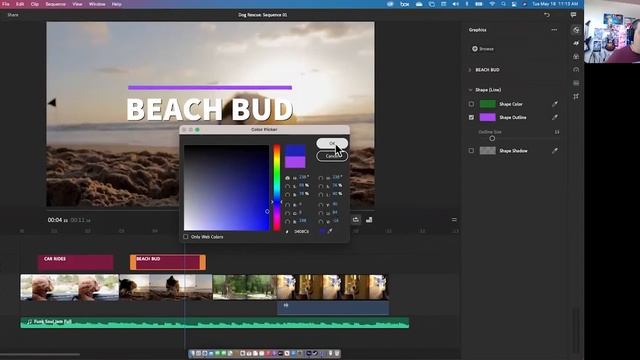Confirm the color with OK
This screenshot has height=360, width=640.
(x=332, y=143)
